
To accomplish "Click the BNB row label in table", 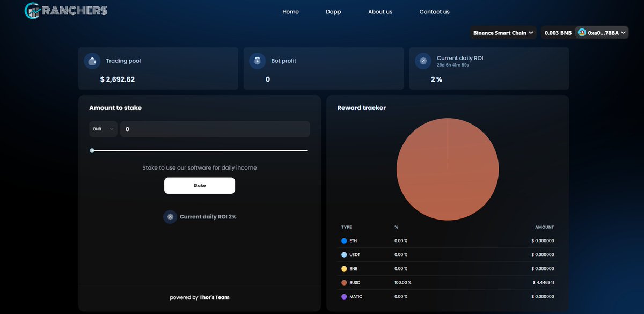I will pyautogui.click(x=354, y=268).
